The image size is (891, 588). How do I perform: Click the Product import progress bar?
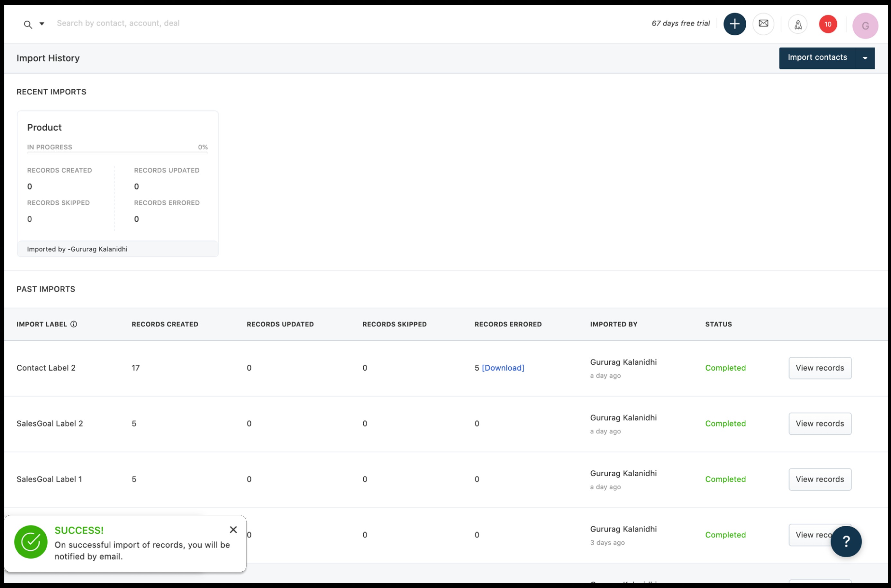(117, 152)
